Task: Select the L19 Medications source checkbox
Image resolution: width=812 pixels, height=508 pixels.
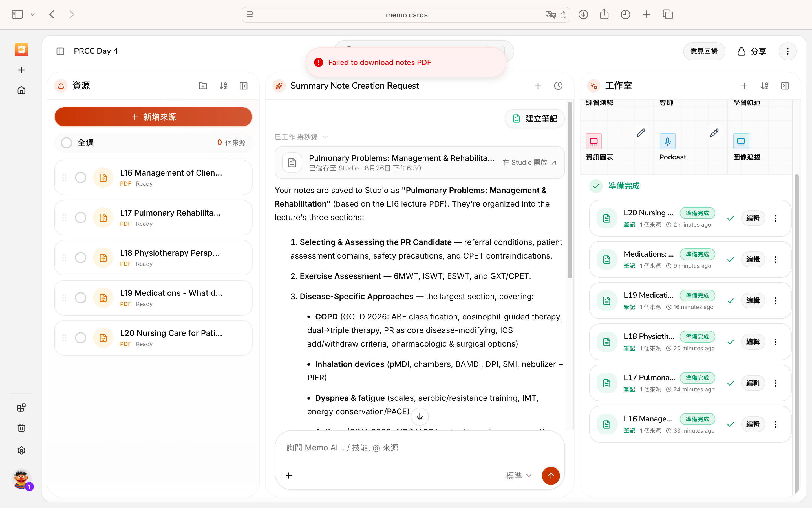Action: (81, 298)
